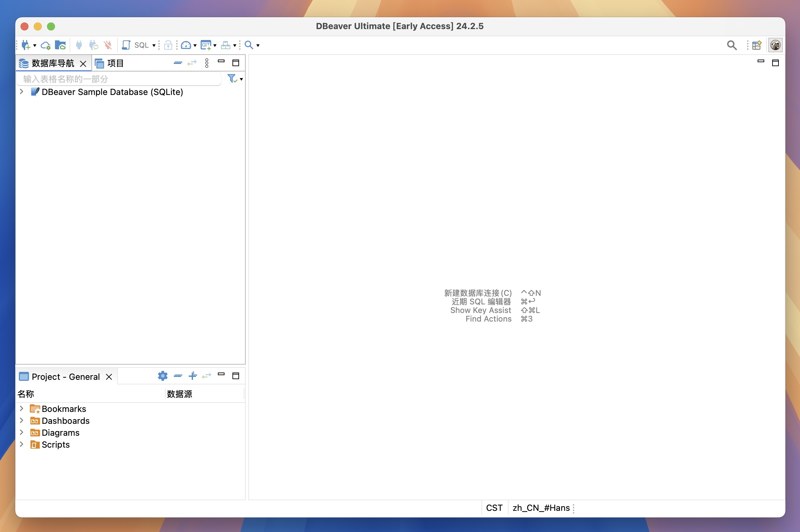Open project settings gear icon
The height and width of the screenshot is (532, 800).
[163, 376]
